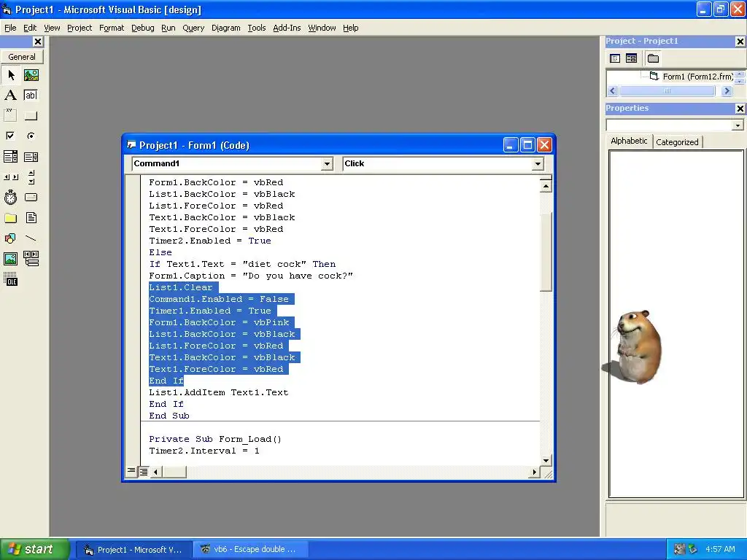Select the OptionButton control tool
The image size is (747, 560).
point(31,136)
